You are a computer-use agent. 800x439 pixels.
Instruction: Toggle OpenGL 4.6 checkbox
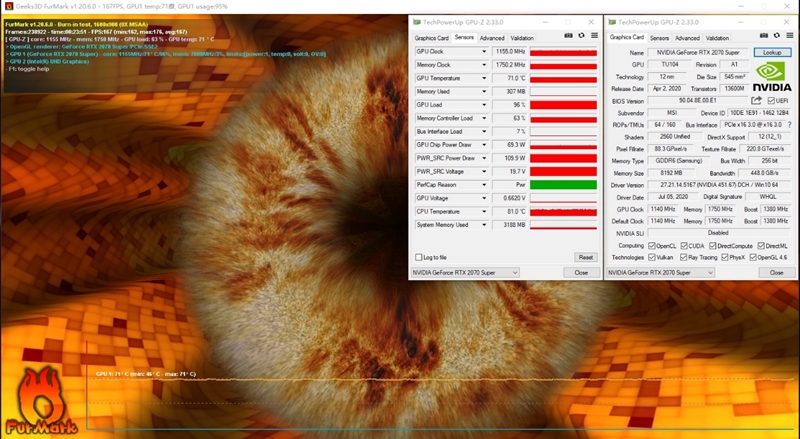coord(753,257)
